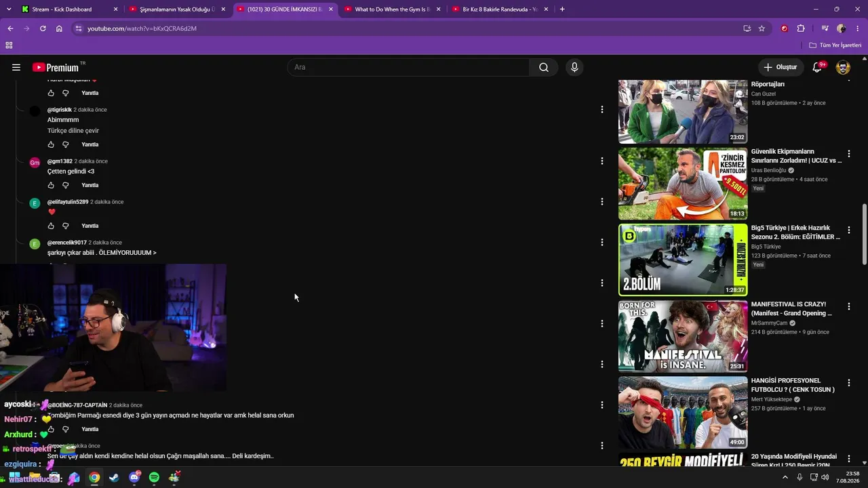
Task: Open options menu for @erencelik9017 comment
Action: click(601, 242)
